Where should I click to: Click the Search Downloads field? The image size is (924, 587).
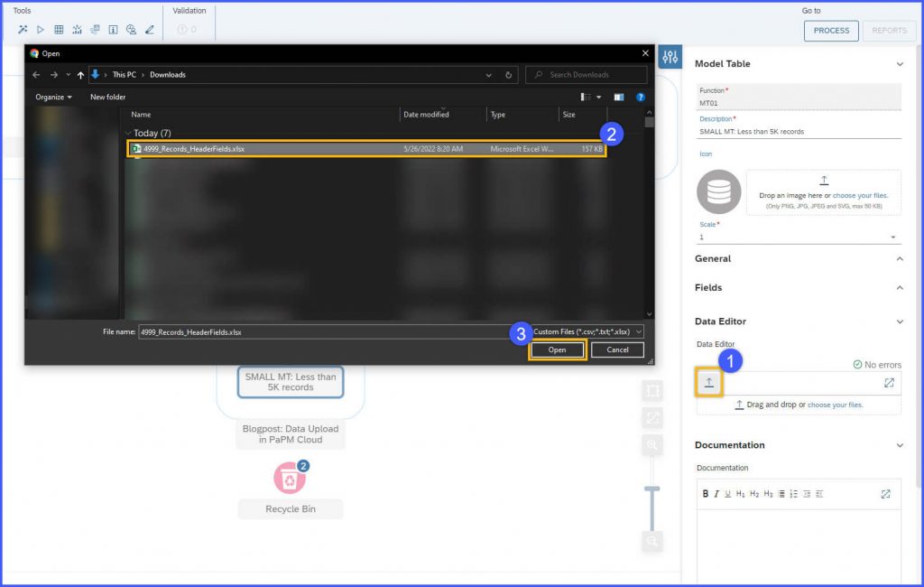(x=586, y=75)
